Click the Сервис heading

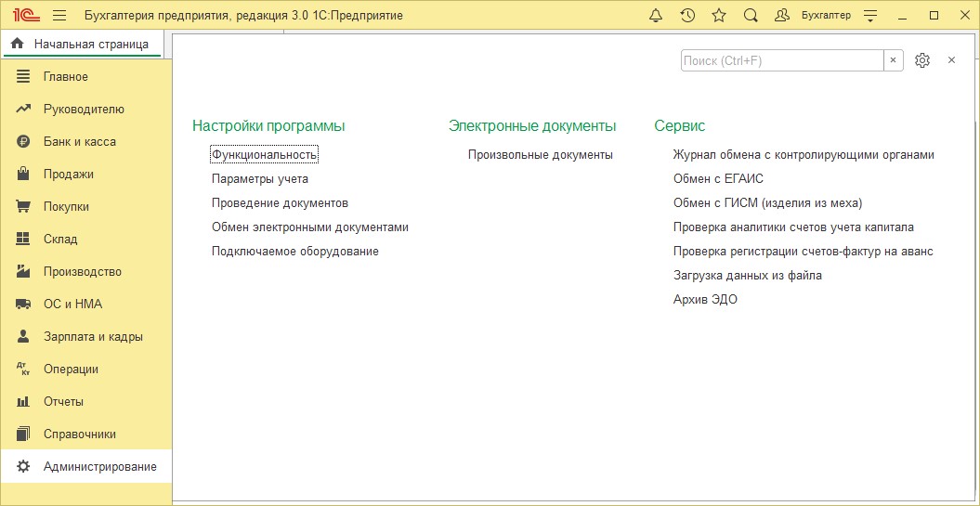[680, 126]
